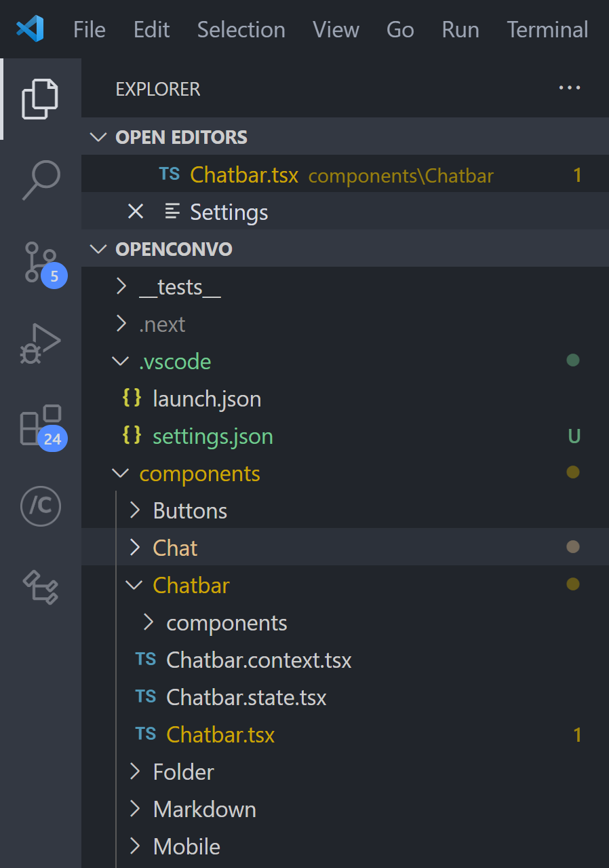This screenshot has width=609, height=868.
Task: Click the VS Code logo icon
Action: coord(31,29)
